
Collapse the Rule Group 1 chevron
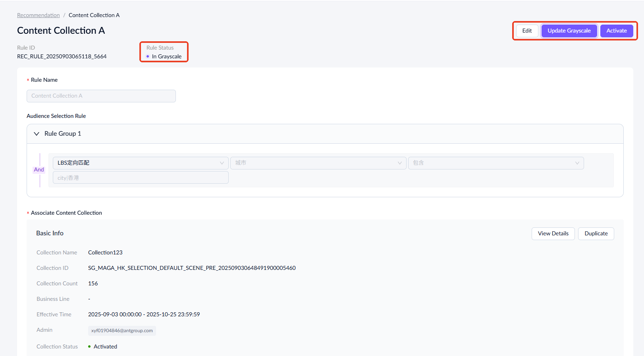pyautogui.click(x=37, y=134)
